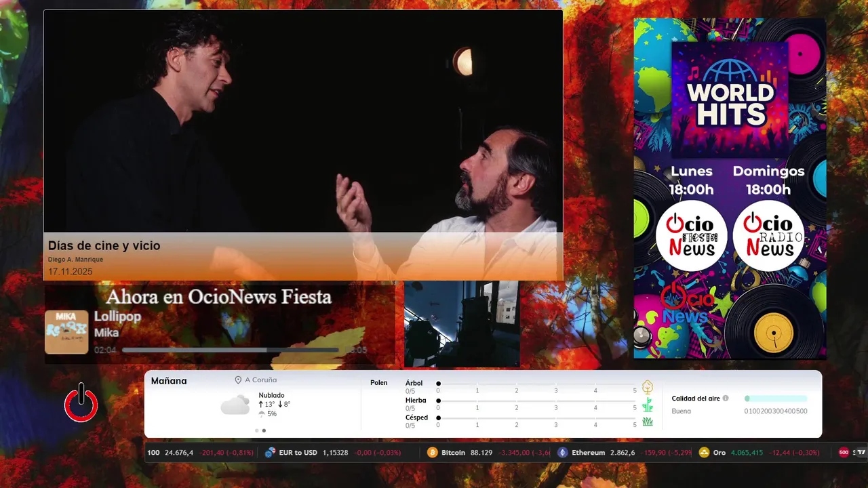Click the Bitcoin price 88.129
868x488 pixels.
pos(481,453)
